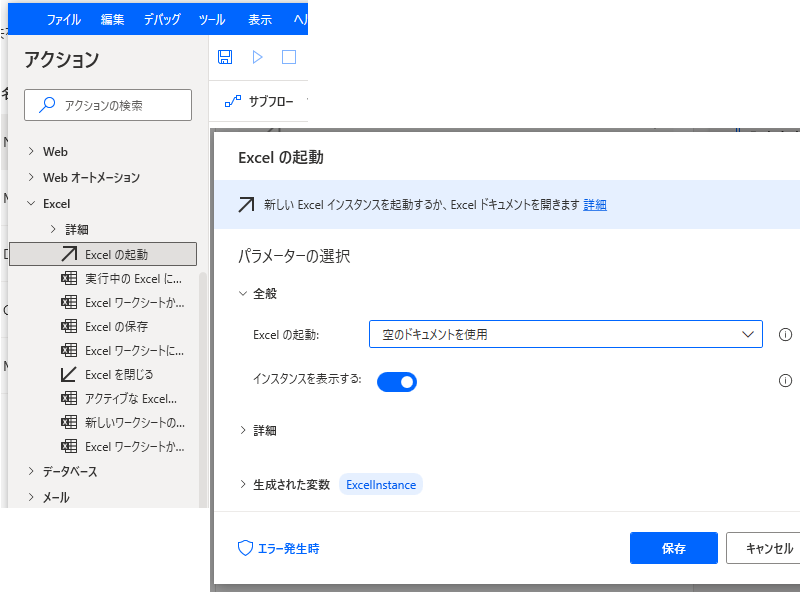
Task: Select 新しいワークシートの... action text
Action: point(135,422)
